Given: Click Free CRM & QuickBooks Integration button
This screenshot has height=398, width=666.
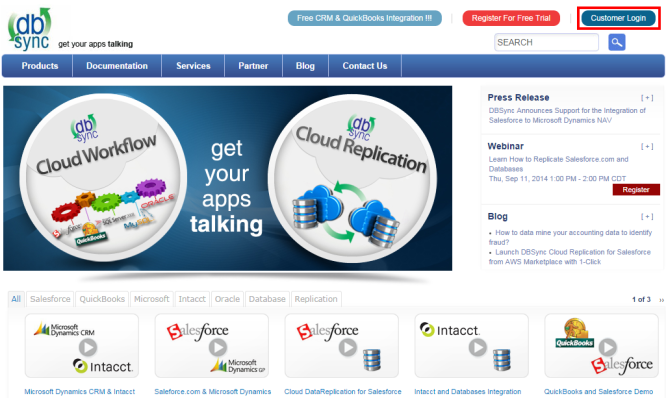Looking at the screenshot, I should [x=364, y=18].
